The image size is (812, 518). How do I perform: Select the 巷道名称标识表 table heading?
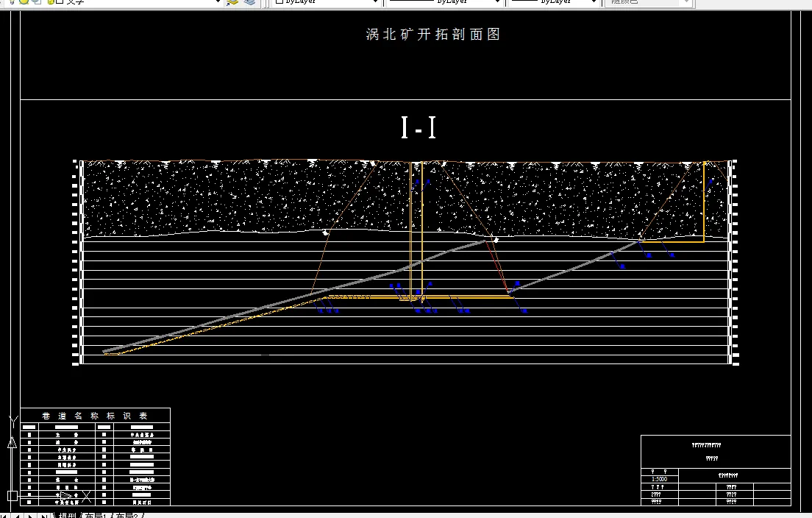(x=95, y=416)
